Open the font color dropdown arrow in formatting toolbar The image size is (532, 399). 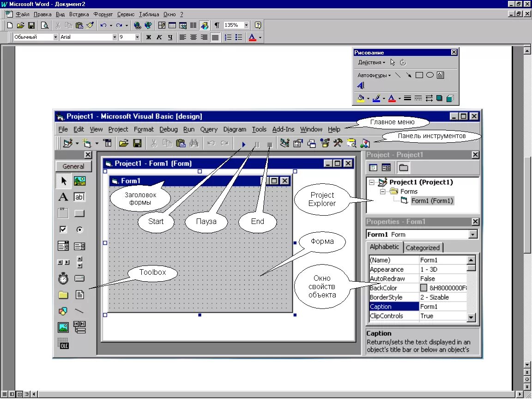pyautogui.click(x=260, y=37)
